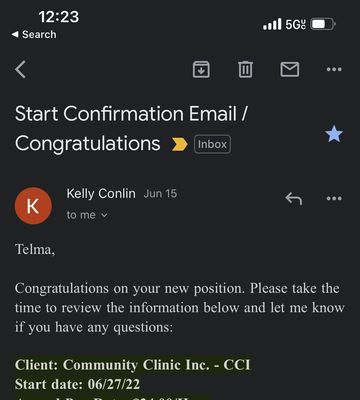The height and width of the screenshot is (400, 360).
Task: Go back using the left chevron arrow
Action: tap(20, 70)
